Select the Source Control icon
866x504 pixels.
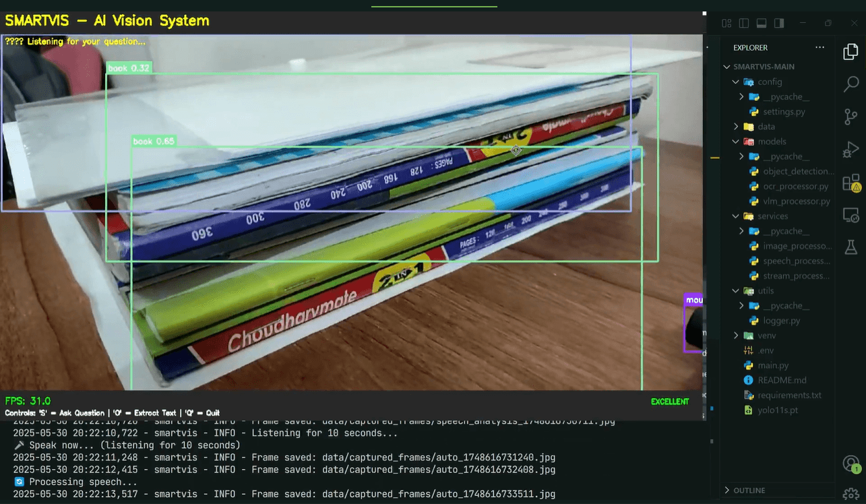coord(850,117)
